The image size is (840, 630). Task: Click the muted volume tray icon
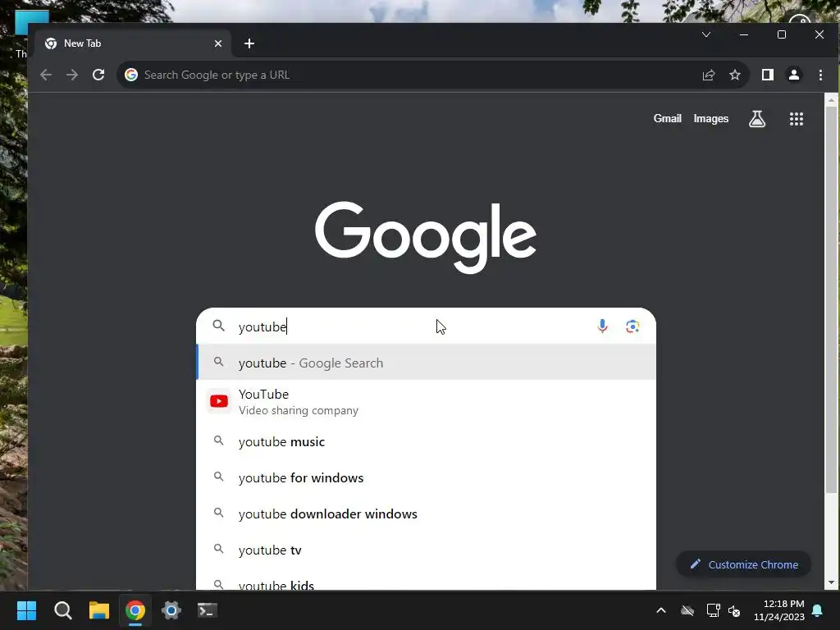coord(734,610)
